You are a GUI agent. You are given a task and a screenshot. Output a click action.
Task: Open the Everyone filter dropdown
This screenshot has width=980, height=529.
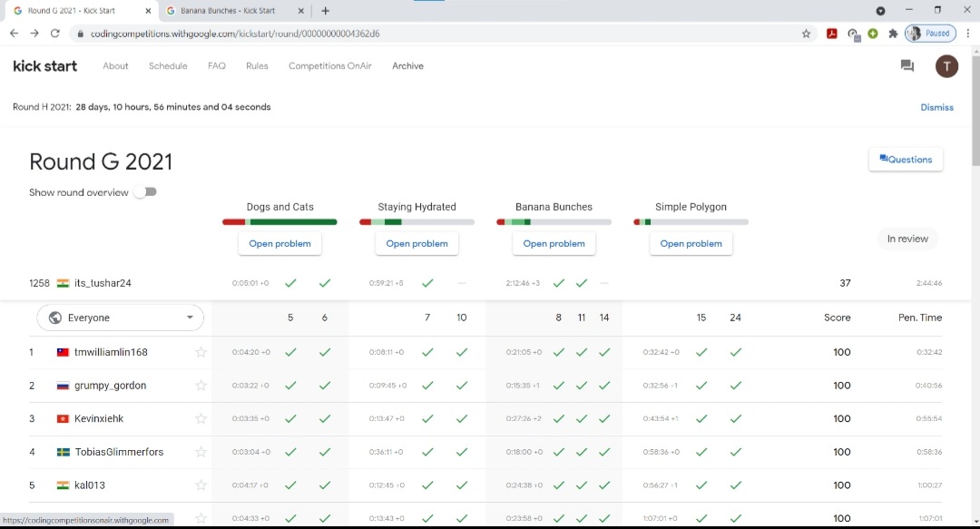pos(120,318)
